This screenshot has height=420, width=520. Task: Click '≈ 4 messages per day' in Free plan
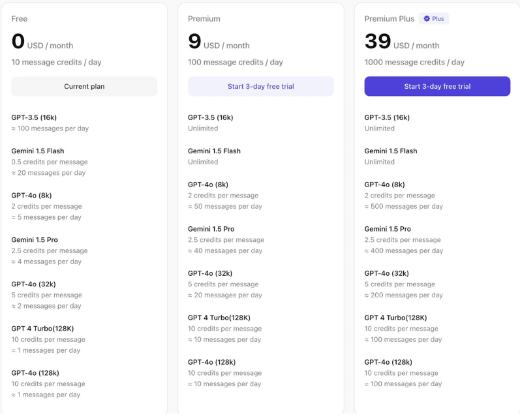click(x=46, y=262)
